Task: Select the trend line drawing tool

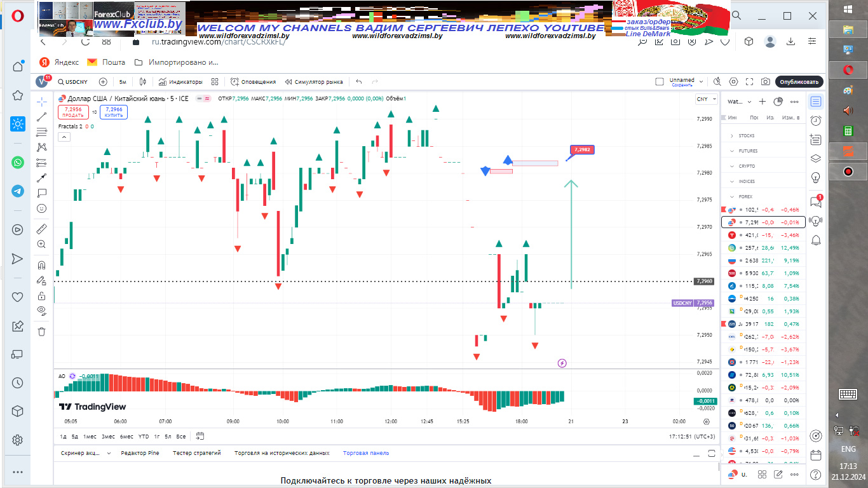Action: tap(42, 117)
